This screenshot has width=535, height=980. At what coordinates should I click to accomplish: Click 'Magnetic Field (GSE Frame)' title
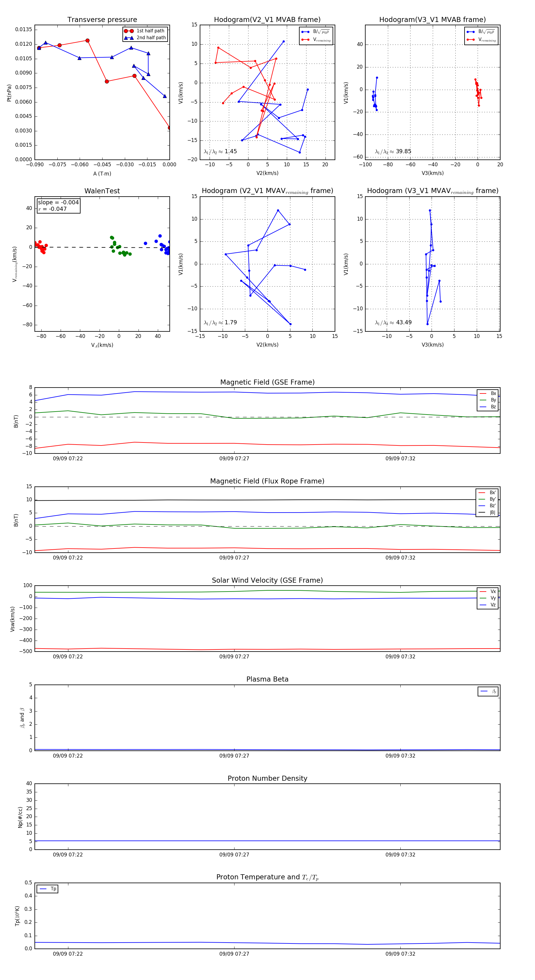267,382
